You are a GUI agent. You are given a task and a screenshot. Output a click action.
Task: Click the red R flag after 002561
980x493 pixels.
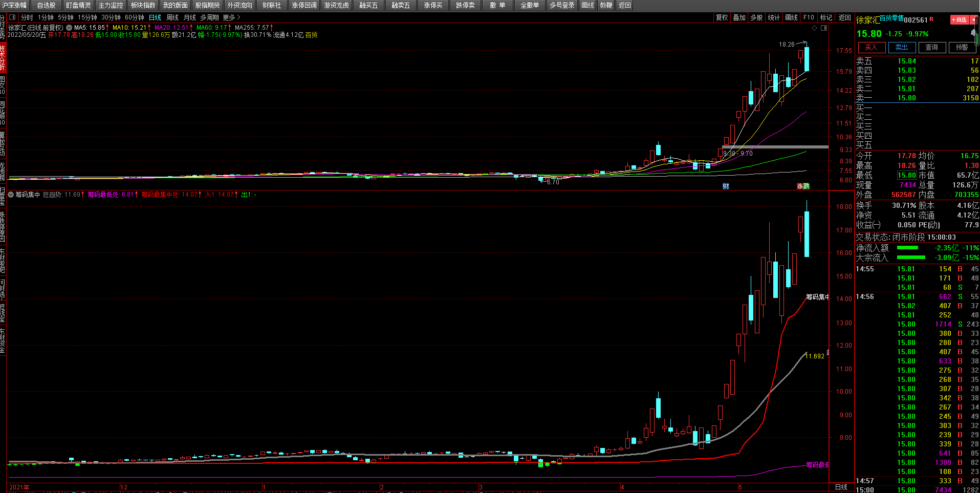click(x=931, y=19)
